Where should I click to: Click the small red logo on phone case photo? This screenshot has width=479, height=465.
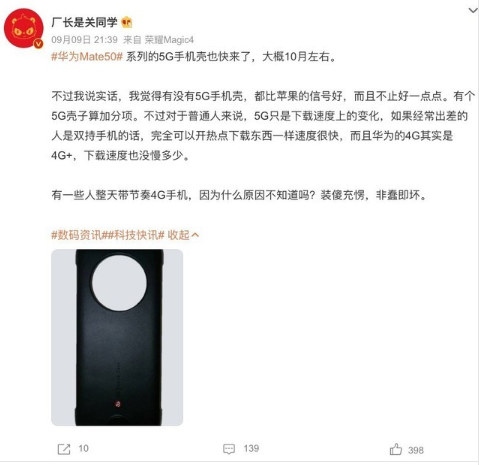pos(117,404)
